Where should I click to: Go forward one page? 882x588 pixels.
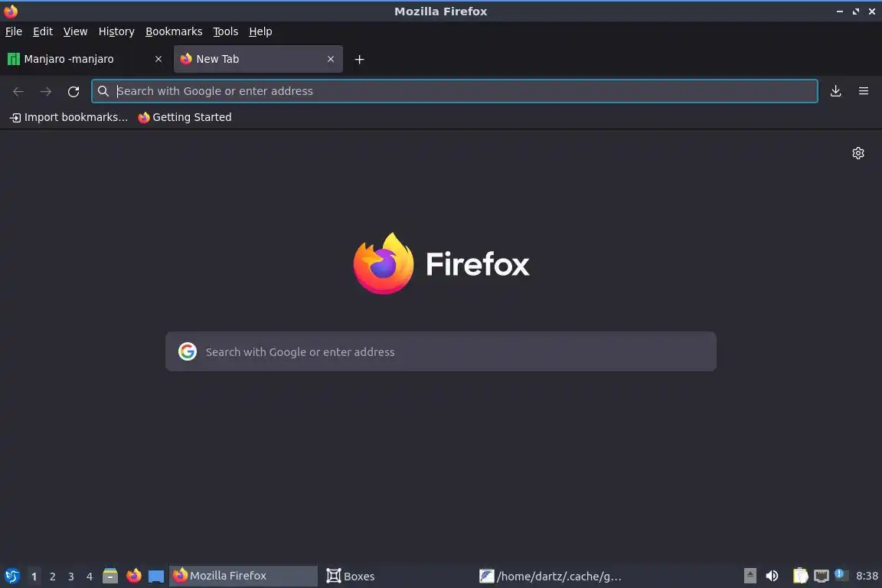pyautogui.click(x=46, y=91)
